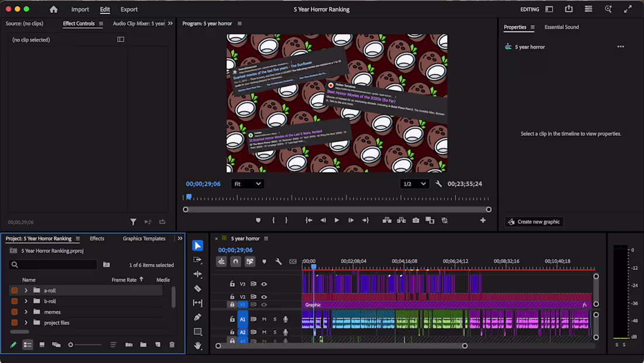The height and width of the screenshot is (363, 644).
Task: Select the Ripple Edit tool
Action: coord(197,273)
